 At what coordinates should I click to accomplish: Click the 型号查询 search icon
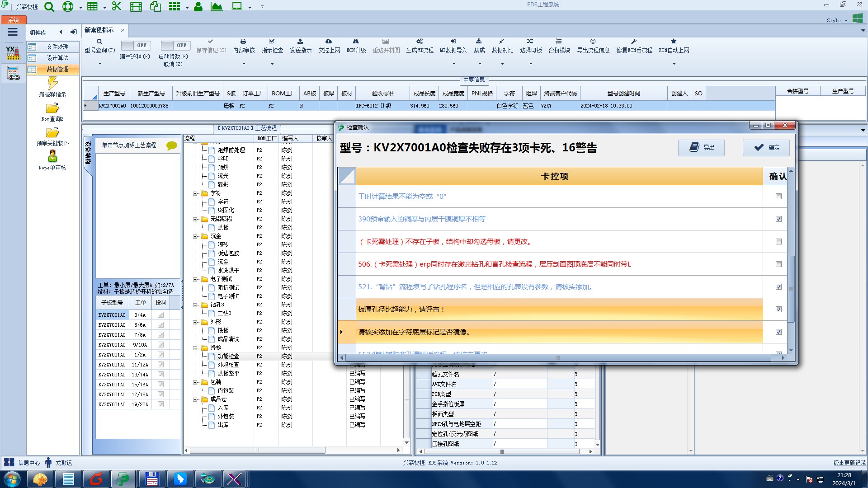coord(99,42)
